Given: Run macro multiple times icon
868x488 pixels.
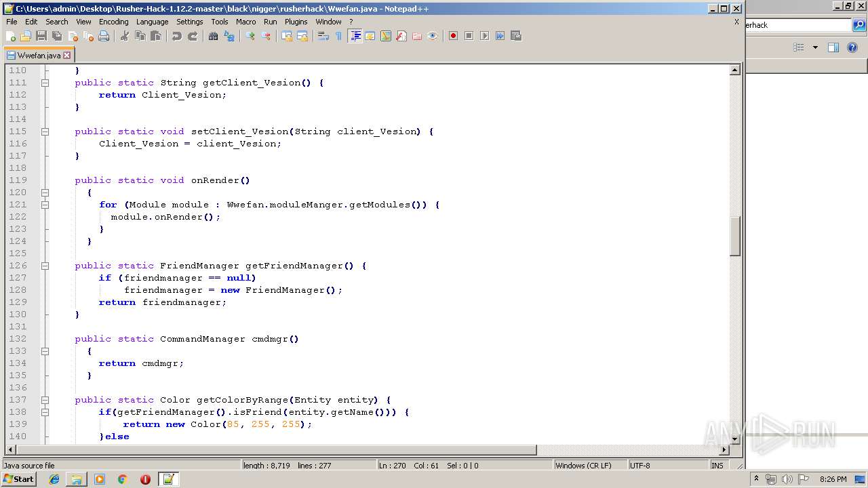Looking at the screenshot, I should tap(500, 36).
